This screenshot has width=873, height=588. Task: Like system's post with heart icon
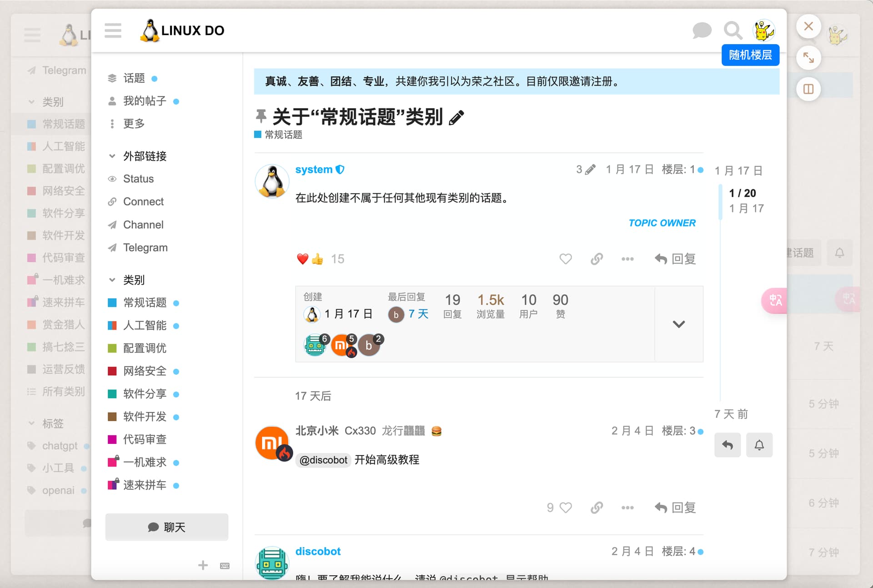(565, 259)
